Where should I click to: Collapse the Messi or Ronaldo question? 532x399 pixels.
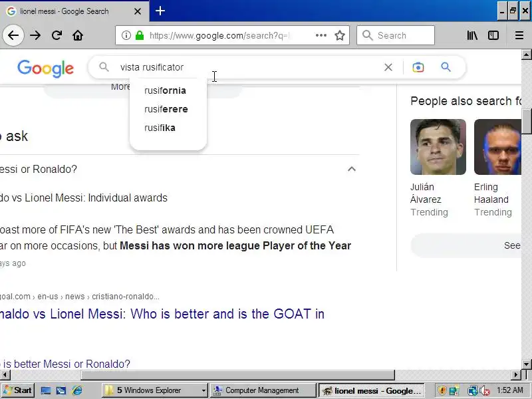pos(352,169)
